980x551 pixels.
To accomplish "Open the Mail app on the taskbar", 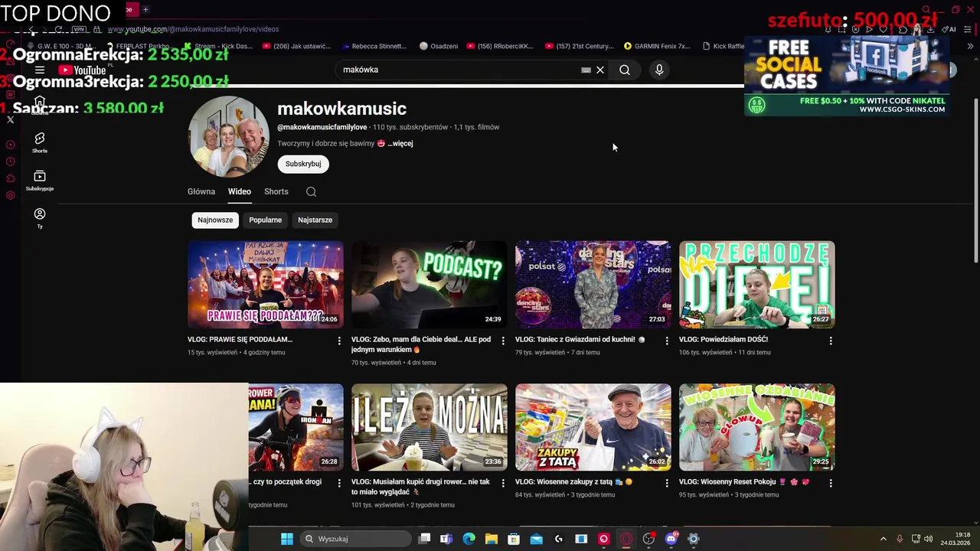I will pyautogui.click(x=536, y=539).
